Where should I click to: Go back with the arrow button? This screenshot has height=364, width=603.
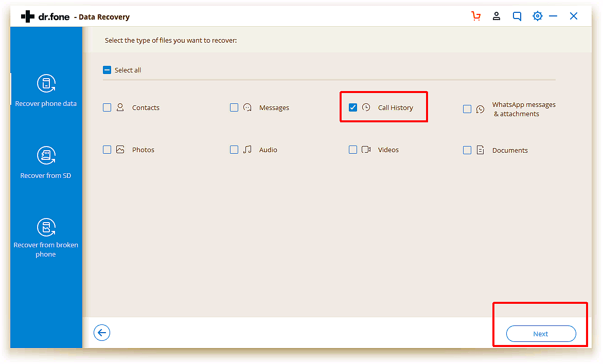102,333
